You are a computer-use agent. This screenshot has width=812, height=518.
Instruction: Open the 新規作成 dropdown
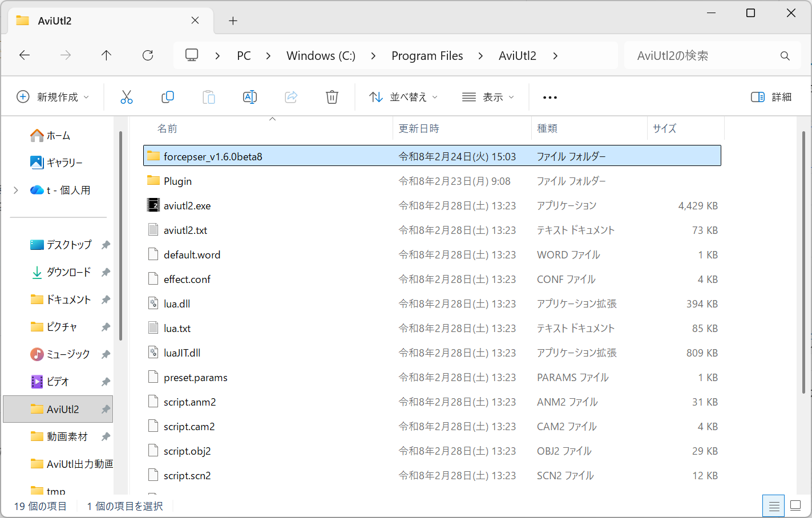pyautogui.click(x=53, y=97)
